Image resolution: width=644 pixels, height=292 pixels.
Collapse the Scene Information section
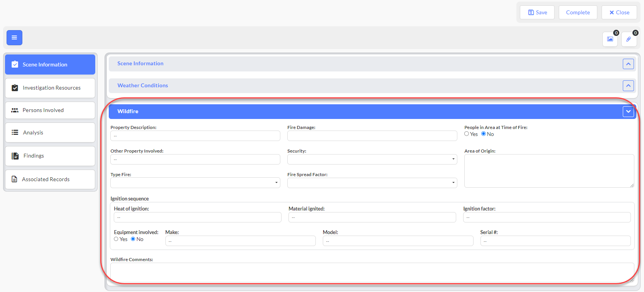pos(628,64)
